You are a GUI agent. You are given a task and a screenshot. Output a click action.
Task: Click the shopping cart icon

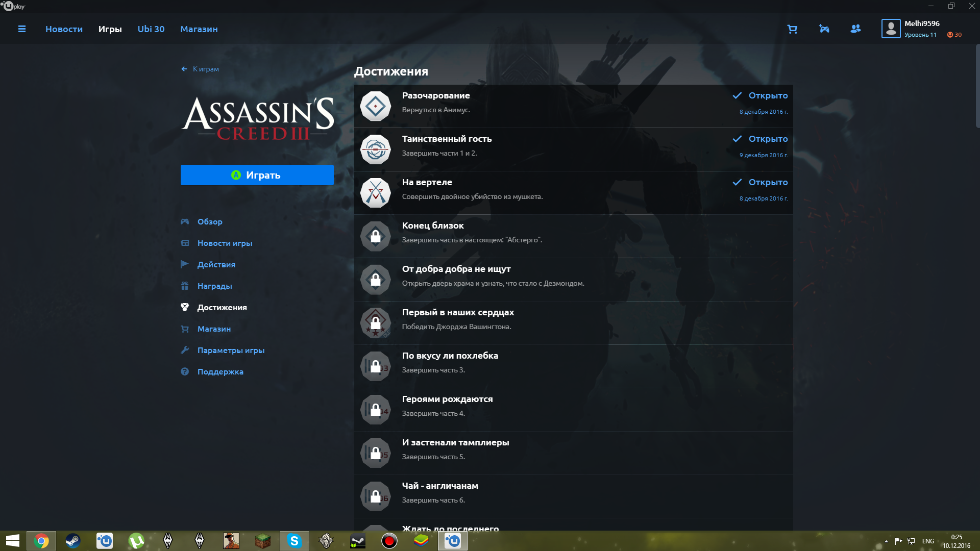coord(792,29)
